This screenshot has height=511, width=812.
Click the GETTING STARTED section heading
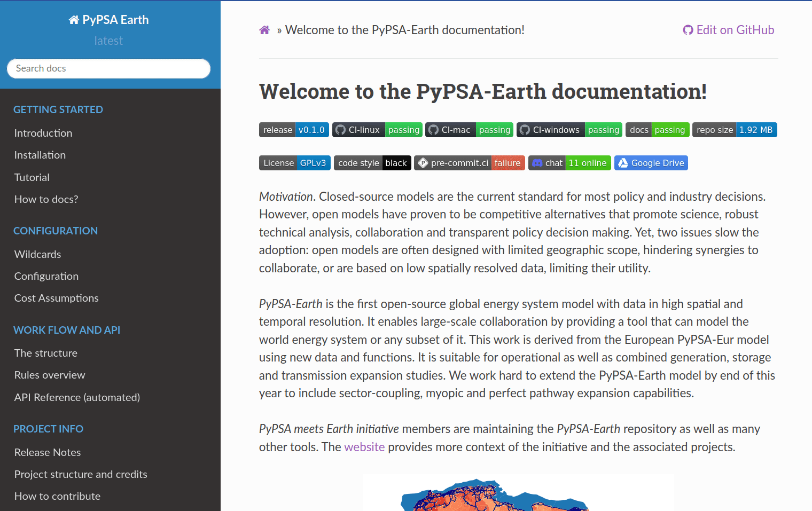pos(58,109)
